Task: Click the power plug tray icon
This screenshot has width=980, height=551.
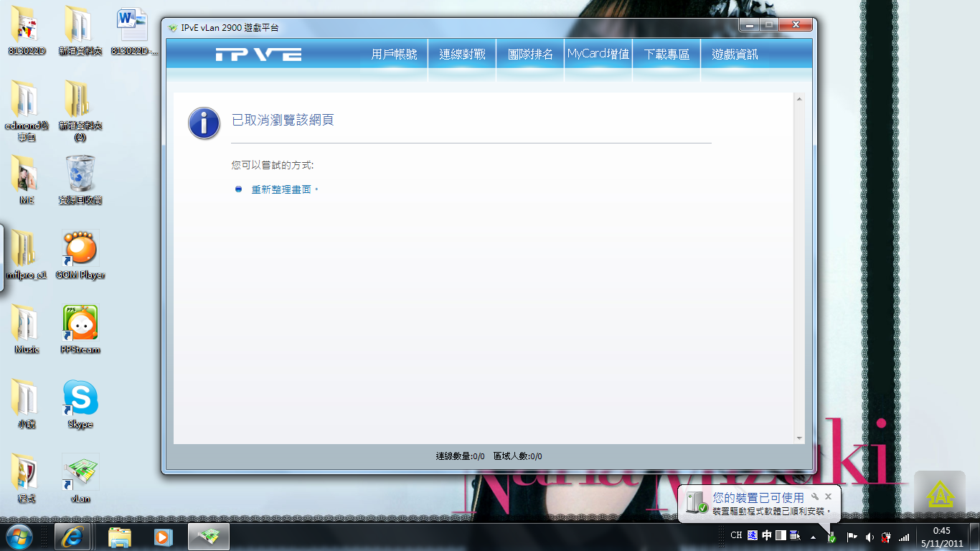Action: click(x=887, y=537)
